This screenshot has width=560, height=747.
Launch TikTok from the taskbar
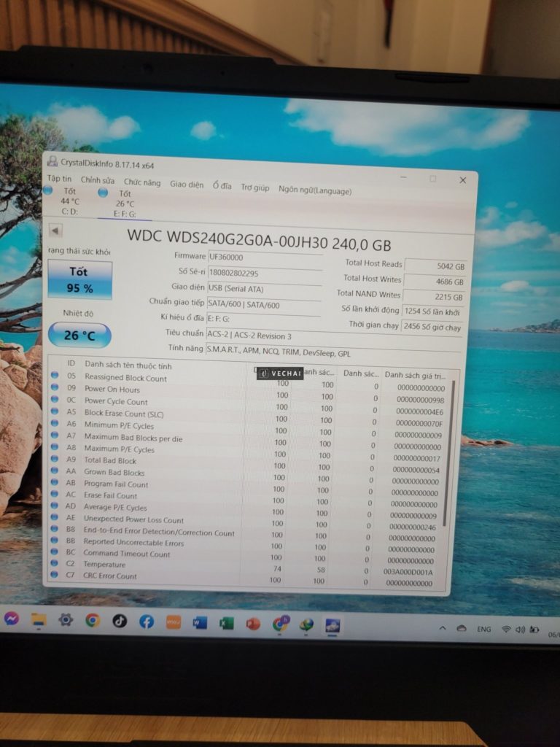pos(120,621)
